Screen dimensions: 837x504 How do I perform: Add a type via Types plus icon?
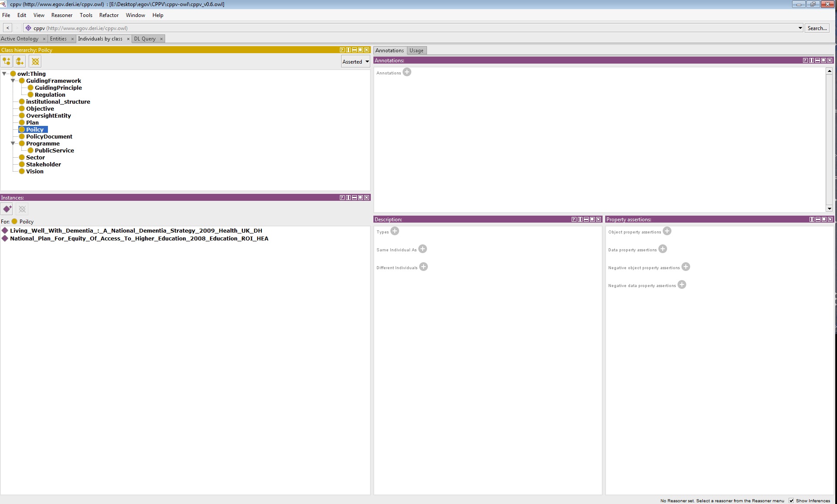point(395,231)
